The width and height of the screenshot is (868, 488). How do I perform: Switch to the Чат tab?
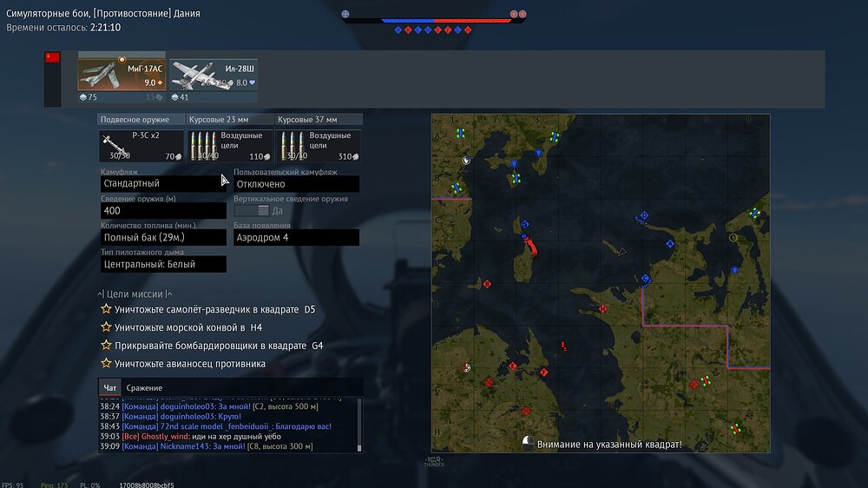click(x=110, y=387)
